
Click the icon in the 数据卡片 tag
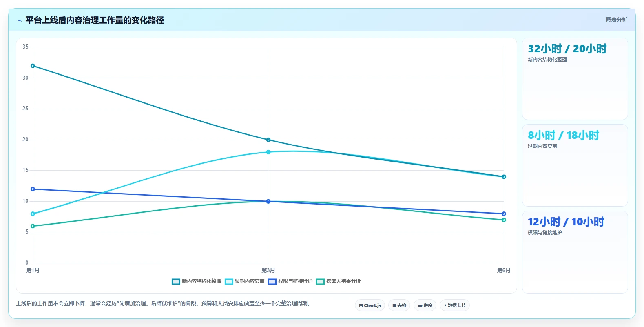click(445, 305)
